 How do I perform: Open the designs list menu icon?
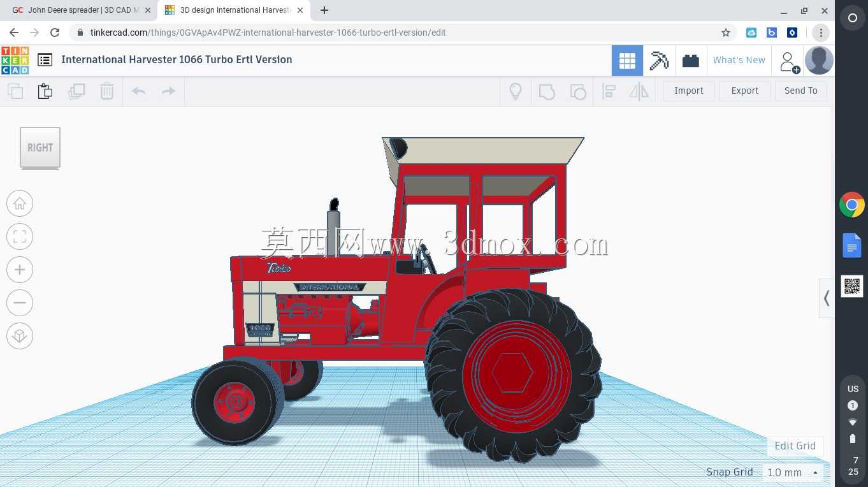(45, 60)
